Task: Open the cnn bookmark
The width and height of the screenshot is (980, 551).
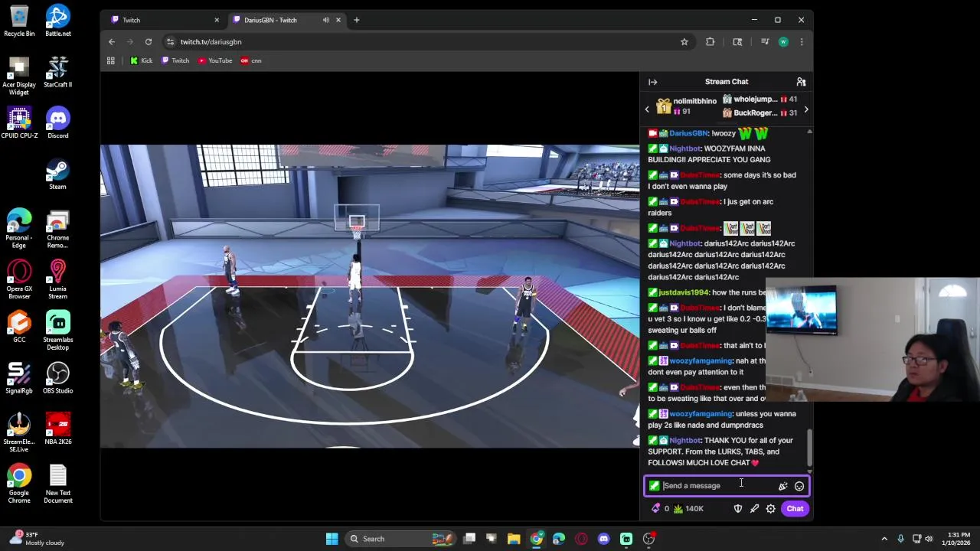Action: (251, 60)
